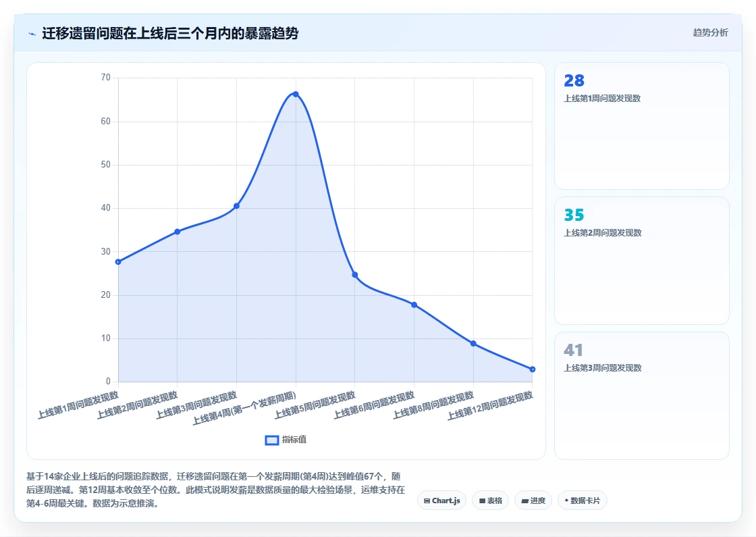Click the card value 41
The height and width of the screenshot is (537, 756).
point(573,350)
